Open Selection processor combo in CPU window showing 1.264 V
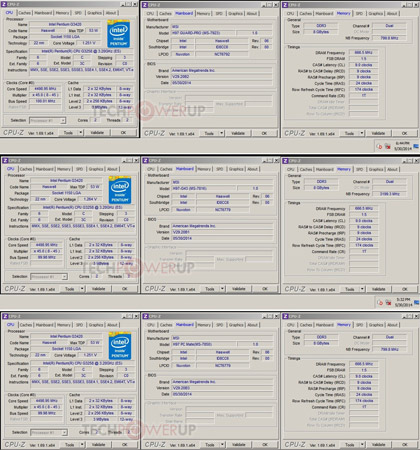 pos(49,277)
